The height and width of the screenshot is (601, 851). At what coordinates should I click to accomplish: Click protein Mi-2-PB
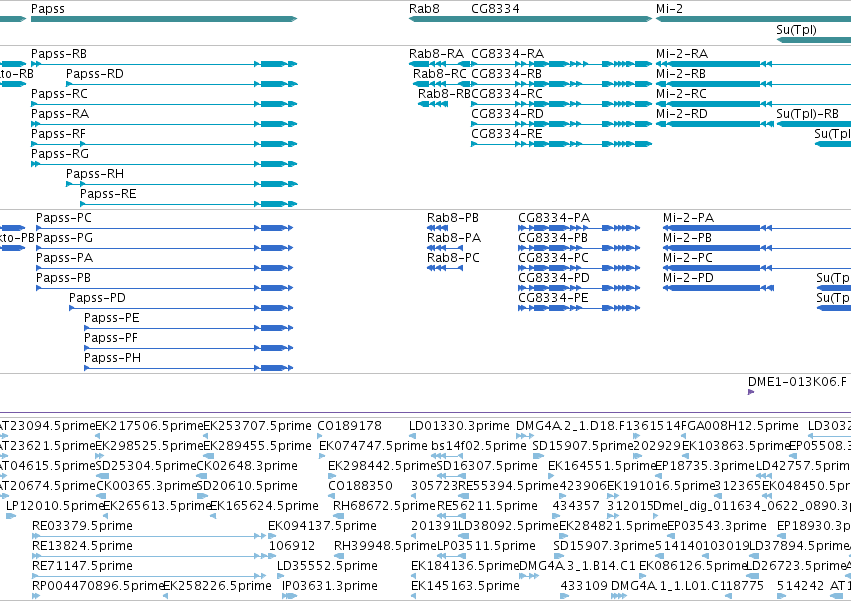click(687, 238)
